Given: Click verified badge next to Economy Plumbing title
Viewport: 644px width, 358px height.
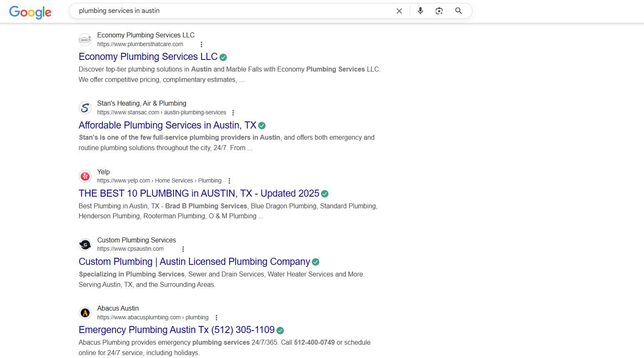Looking at the screenshot, I should pos(223,57).
